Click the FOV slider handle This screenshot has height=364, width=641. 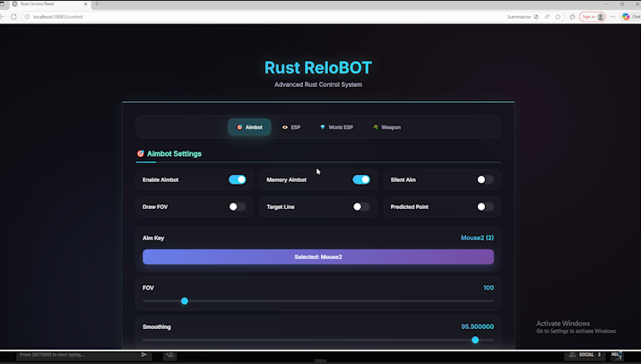click(185, 301)
